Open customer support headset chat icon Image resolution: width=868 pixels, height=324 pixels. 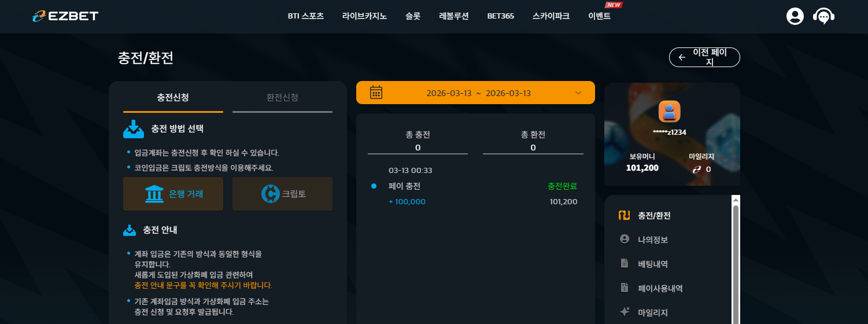click(823, 16)
